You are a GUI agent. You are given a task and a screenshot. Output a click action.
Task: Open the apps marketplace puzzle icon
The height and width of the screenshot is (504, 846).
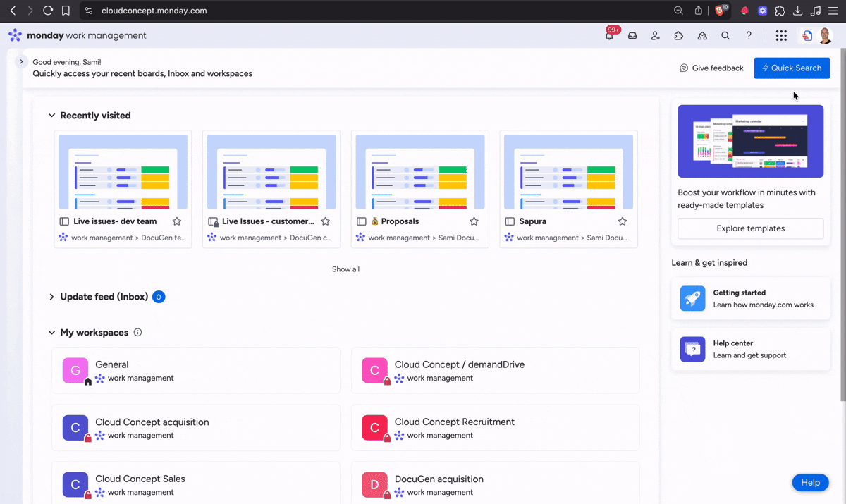[679, 35]
